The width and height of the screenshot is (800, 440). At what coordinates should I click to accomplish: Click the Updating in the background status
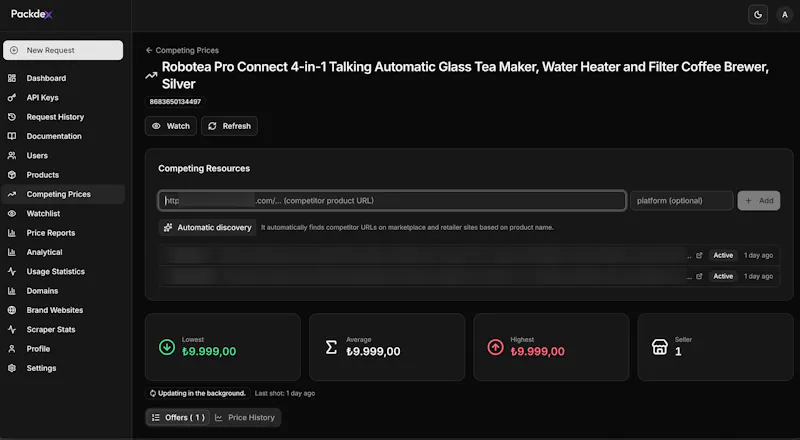(x=197, y=394)
